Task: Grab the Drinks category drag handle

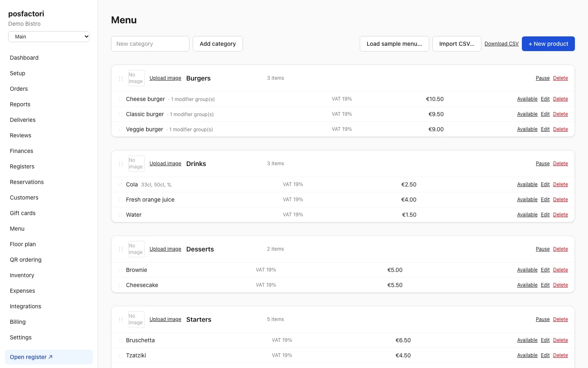Action: 120,164
